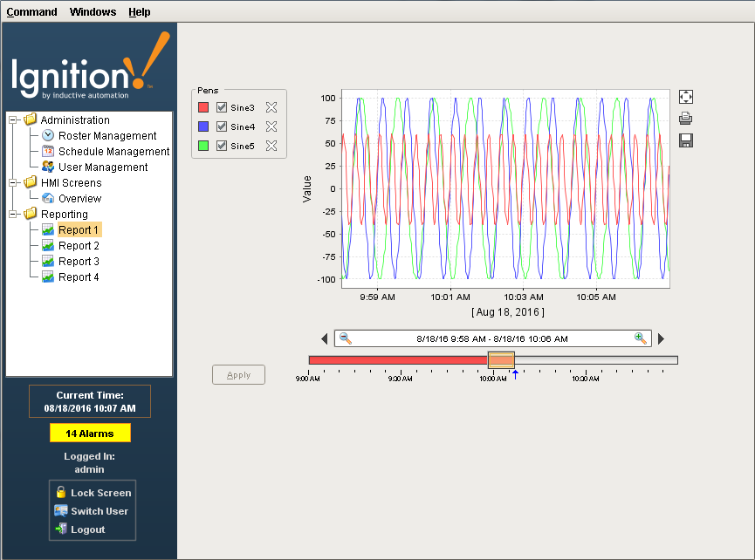Remove the Sine5 pen with X icon
Viewport: 755px width, 560px height.
tap(271, 146)
